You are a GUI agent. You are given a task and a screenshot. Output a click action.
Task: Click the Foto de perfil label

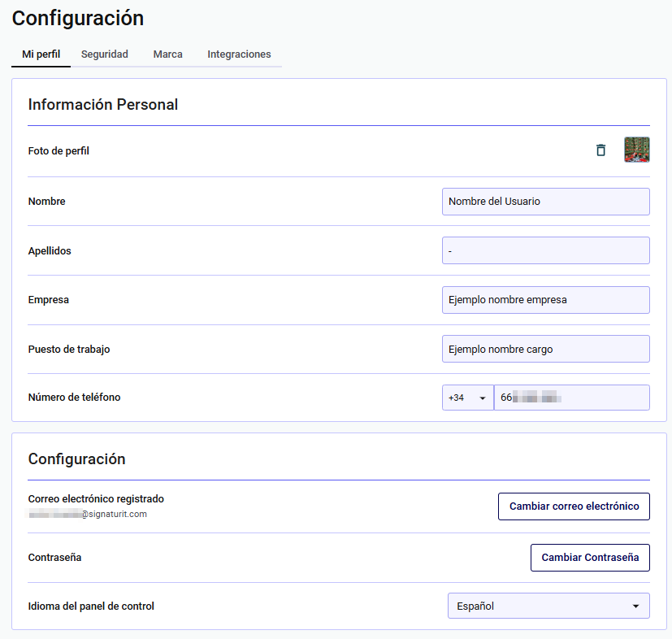59,151
